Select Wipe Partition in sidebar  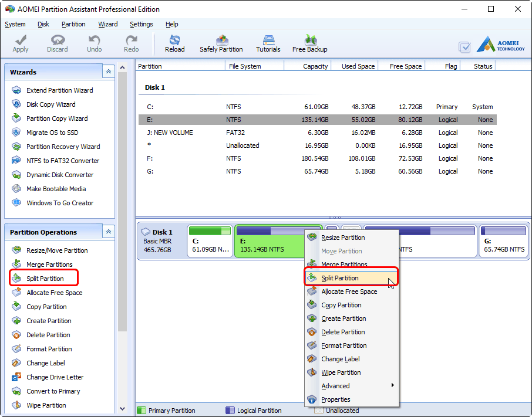(x=39, y=405)
